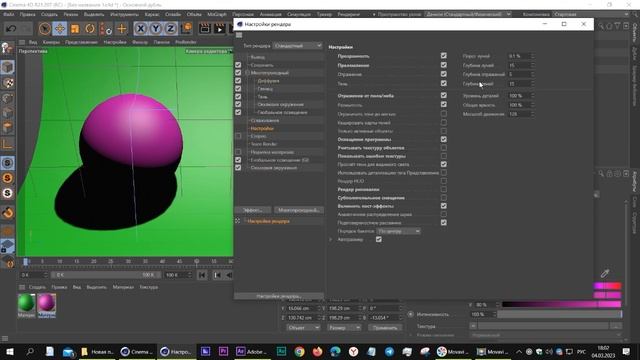Open the Порядок бакетов dropdown
Viewport: 640px width, 360px height.
click(398, 231)
